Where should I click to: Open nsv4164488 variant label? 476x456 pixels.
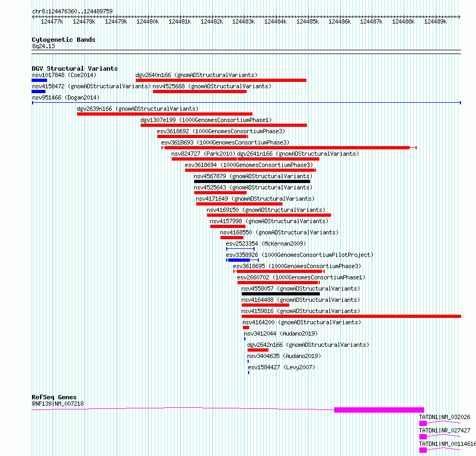tap(301, 300)
